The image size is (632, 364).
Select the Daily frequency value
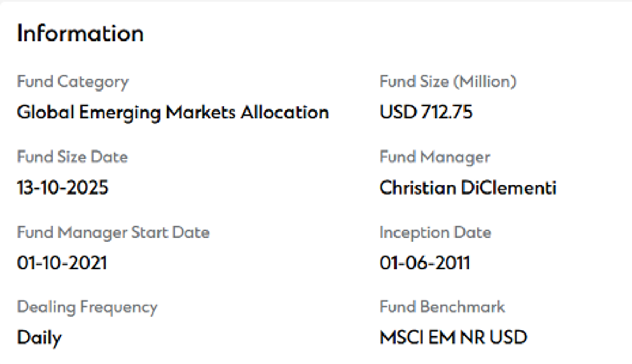point(39,338)
